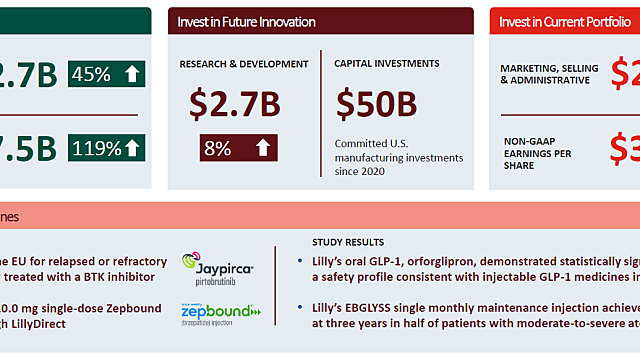The image size is (640, 360).
Task: Click the up arrow in the 8% badge
Action: [263, 148]
